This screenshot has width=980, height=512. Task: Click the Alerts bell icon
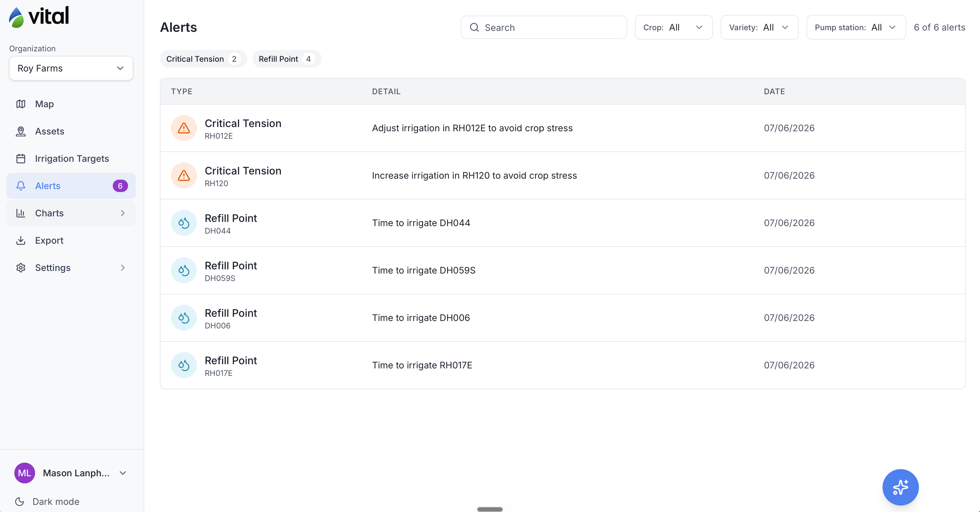tap(21, 186)
